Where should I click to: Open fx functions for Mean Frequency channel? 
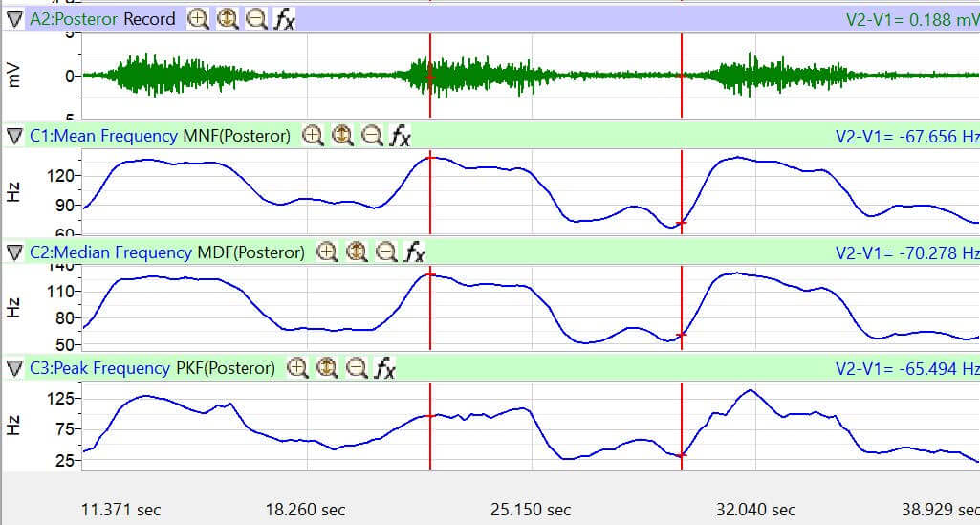[400, 136]
